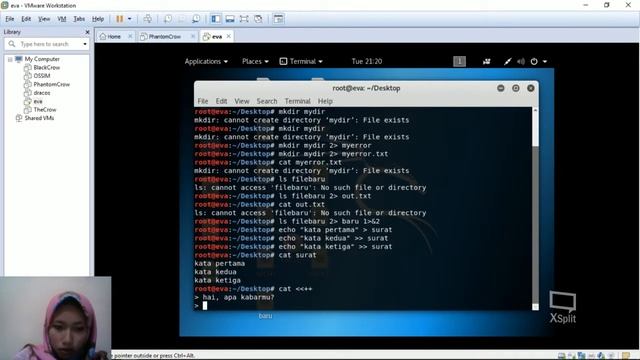Viewport: 640px width, 360px height.
Task: Take a snapshot of the VM
Action: [x=168, y=19]
